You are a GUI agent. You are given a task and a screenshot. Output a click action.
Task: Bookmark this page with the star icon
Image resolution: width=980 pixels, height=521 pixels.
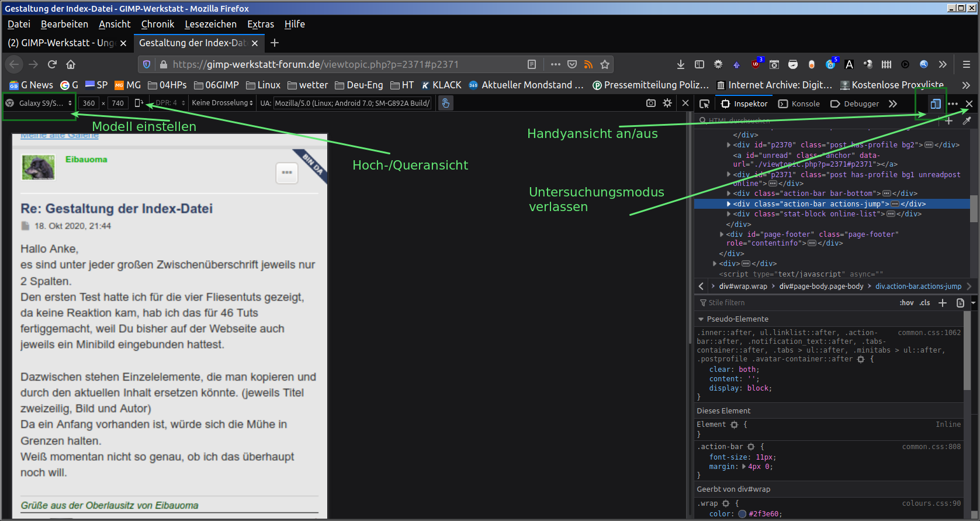click(605, 64)
